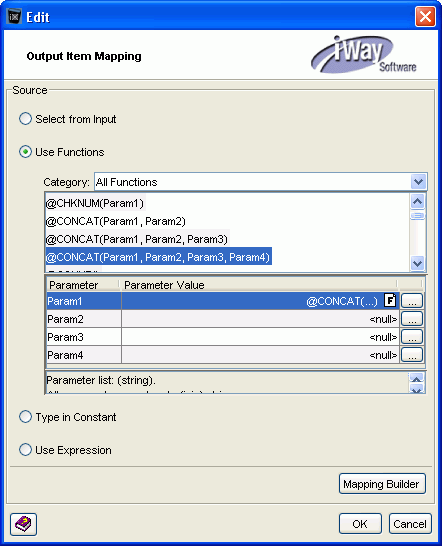This screenshot has width=442, height=546.
Task: Click the OK button
Action: pyautogui.click(x=360, y=524)
